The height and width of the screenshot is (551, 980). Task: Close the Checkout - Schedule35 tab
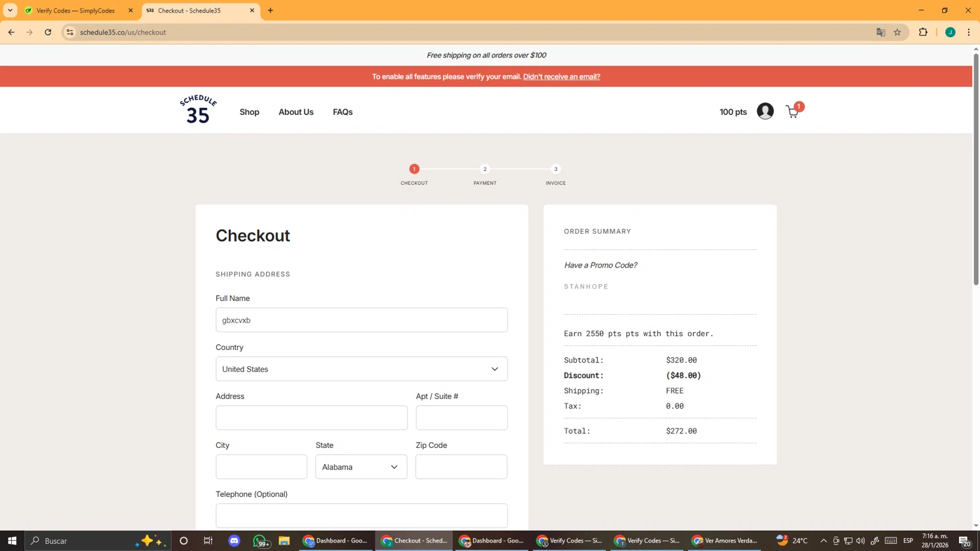(252, 10)
